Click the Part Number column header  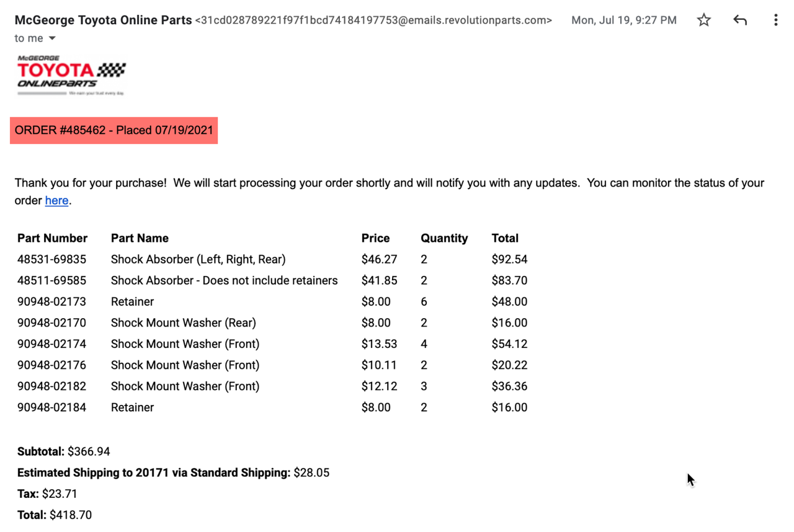pyautogui.click(x=52, y=238)
